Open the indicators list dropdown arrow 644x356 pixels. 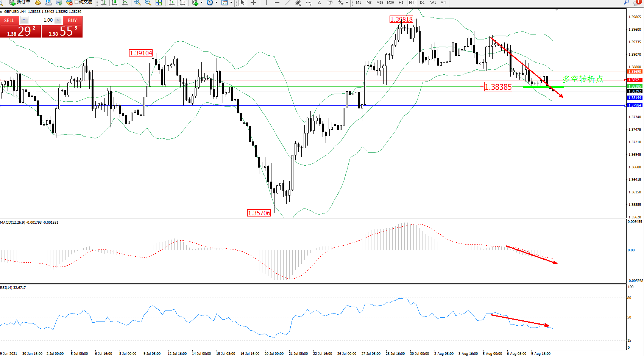pos(201,3)
